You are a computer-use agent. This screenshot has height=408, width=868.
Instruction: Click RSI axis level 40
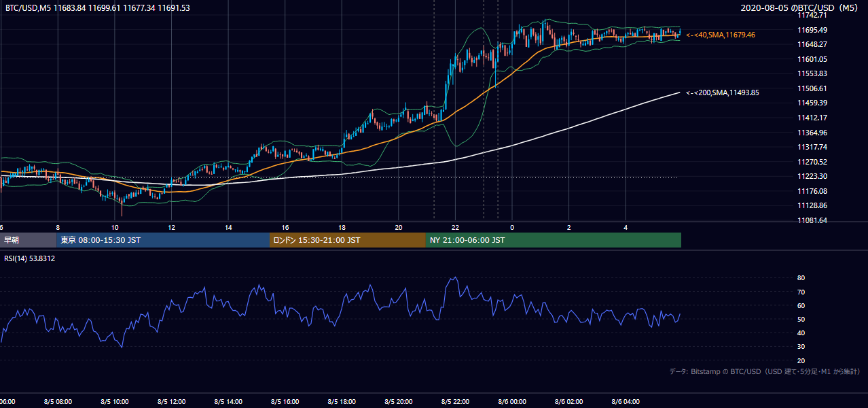point(801,333)
